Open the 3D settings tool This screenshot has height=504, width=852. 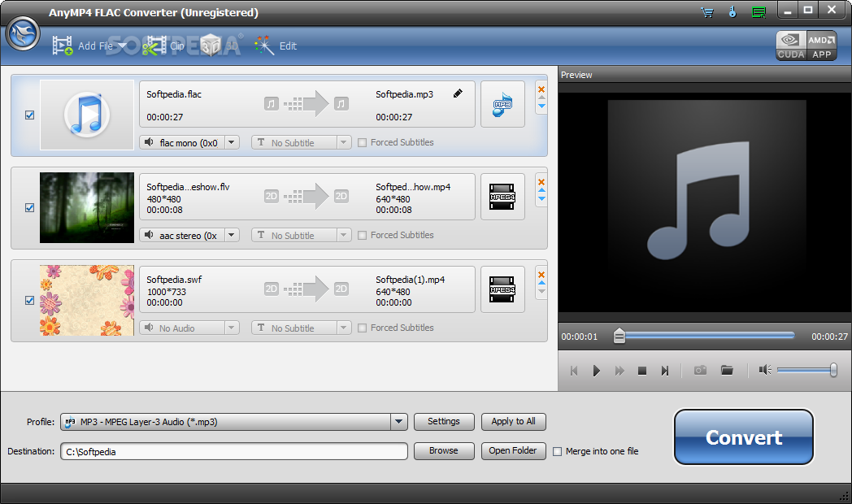(x=219, y=46)
